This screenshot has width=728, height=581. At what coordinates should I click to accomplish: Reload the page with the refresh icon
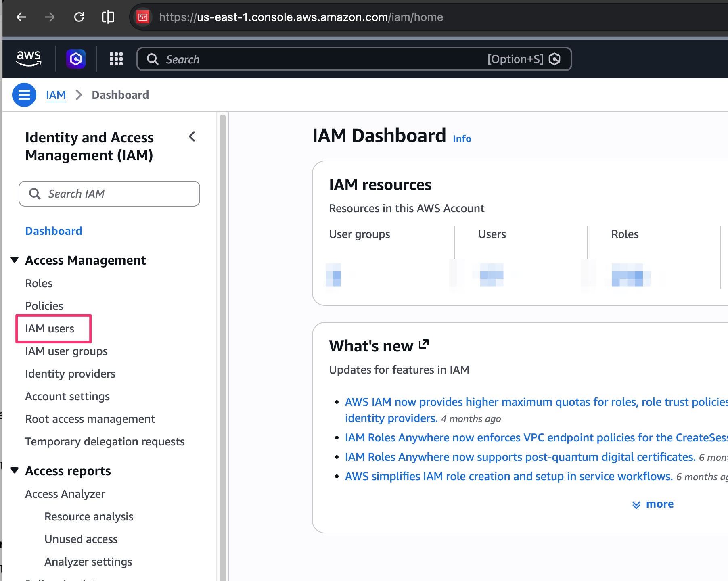tap(79, 17)
